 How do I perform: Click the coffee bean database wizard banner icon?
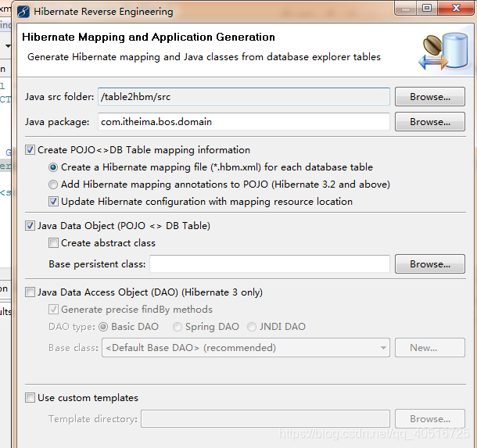pyautogui.click(x=444, y=51)
